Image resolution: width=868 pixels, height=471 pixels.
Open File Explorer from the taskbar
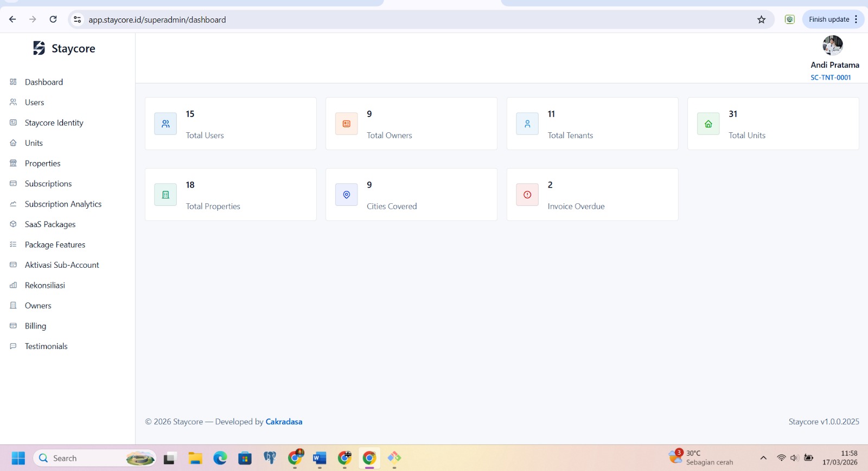pos(195,458)
